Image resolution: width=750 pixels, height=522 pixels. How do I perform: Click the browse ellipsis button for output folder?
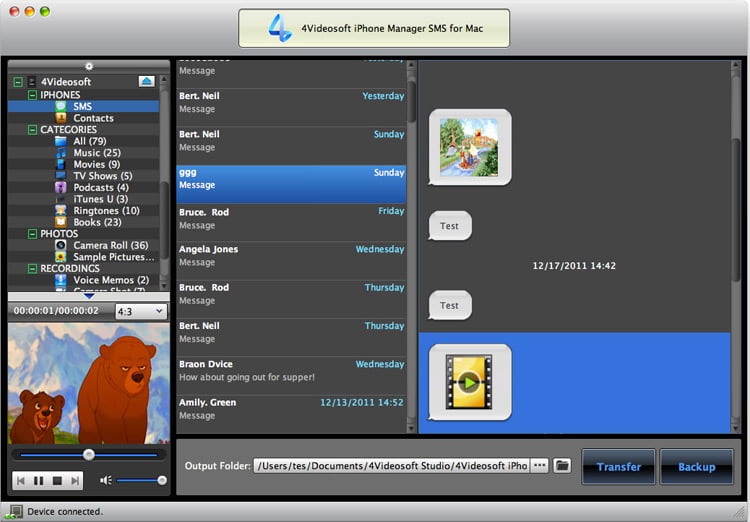[x=540, y=465]
